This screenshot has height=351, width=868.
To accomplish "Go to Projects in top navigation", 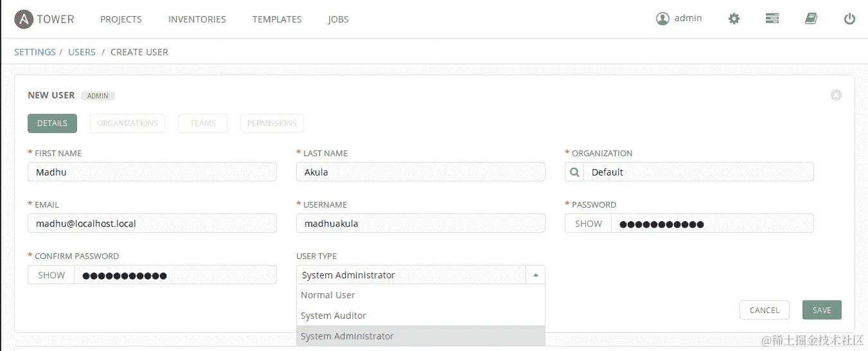I will (x=121, y=19).
